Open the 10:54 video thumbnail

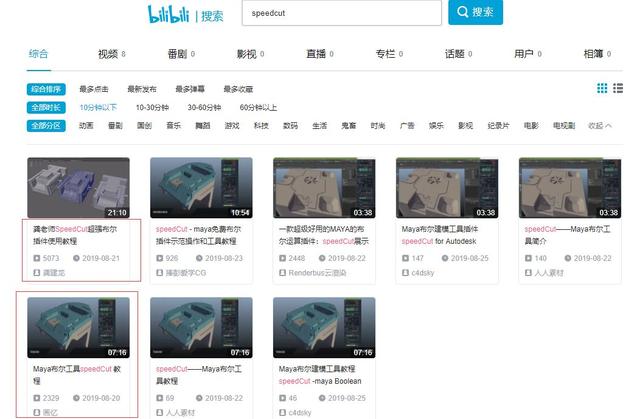point(201,188)
